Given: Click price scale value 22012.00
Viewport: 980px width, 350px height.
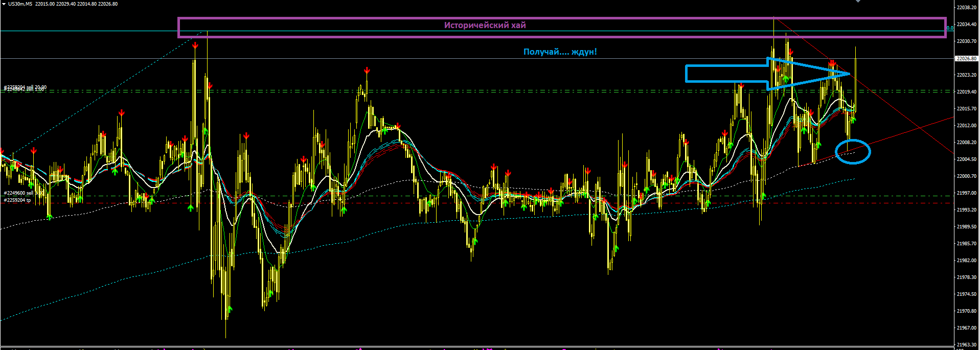Looking at the screenshot, I should (966, 125).
